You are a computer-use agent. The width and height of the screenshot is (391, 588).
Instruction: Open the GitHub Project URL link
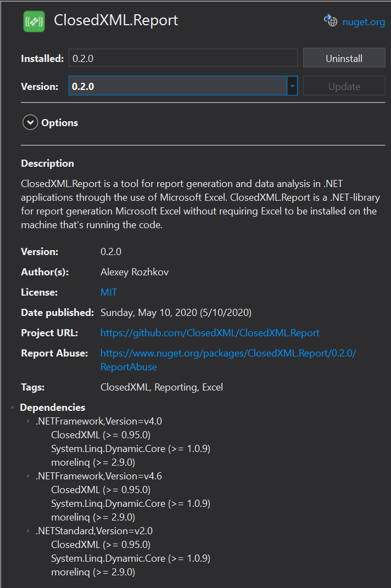pyautogui.click(x=210, y=333)
